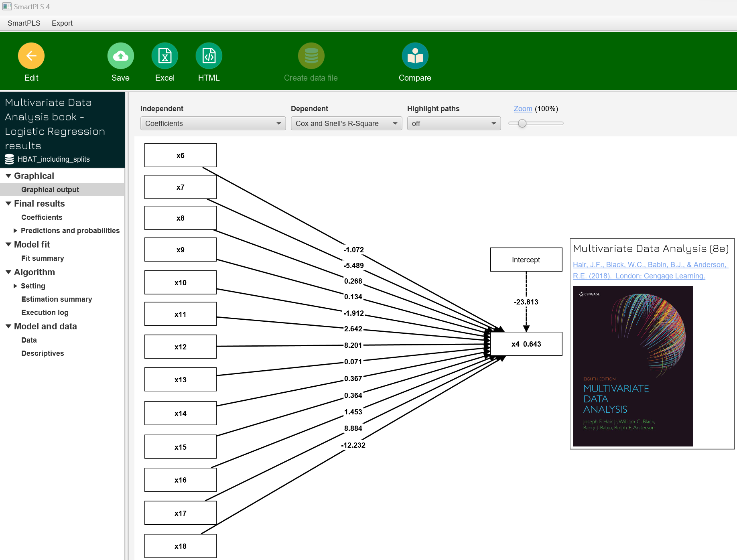Open the Export menu
Image resolution: width=737 pixels, height=560 pixels.
(x=62, y=23)
